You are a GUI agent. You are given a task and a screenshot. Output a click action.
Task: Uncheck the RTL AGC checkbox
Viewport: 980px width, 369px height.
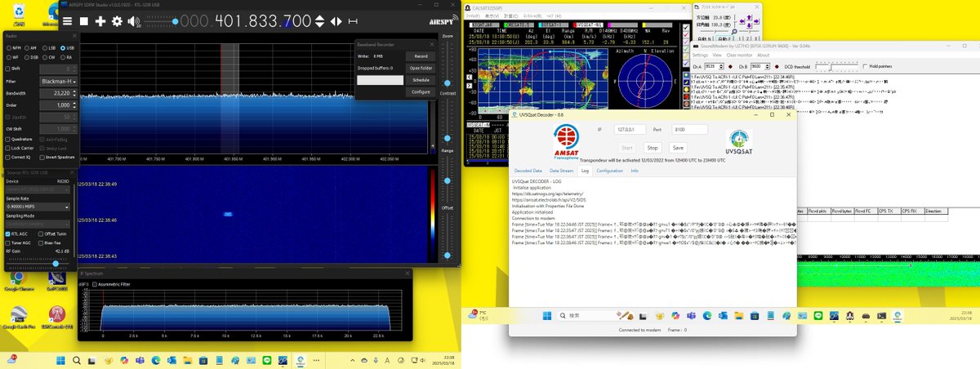coord(7,233)
